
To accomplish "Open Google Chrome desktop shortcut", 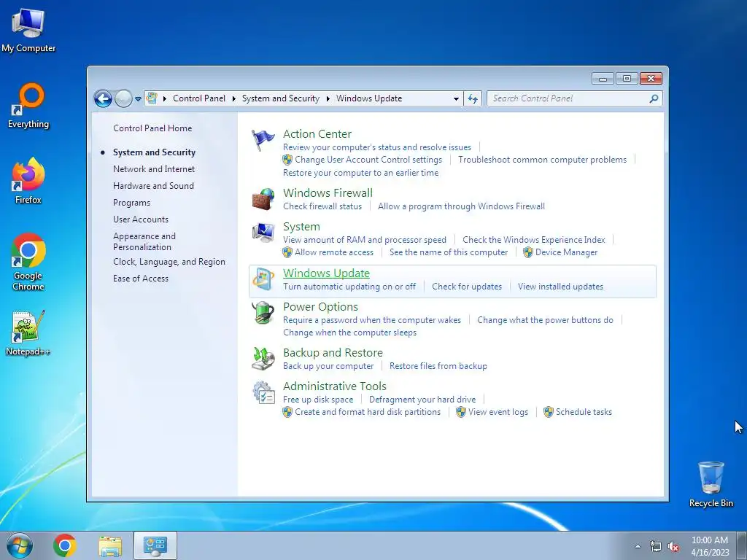I will (28, 262).
